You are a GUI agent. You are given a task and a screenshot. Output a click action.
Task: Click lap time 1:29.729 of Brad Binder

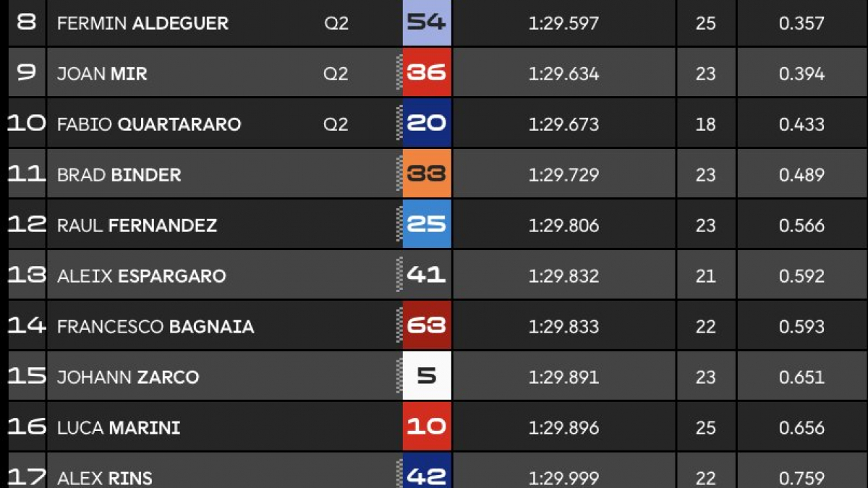coord(563,175)
